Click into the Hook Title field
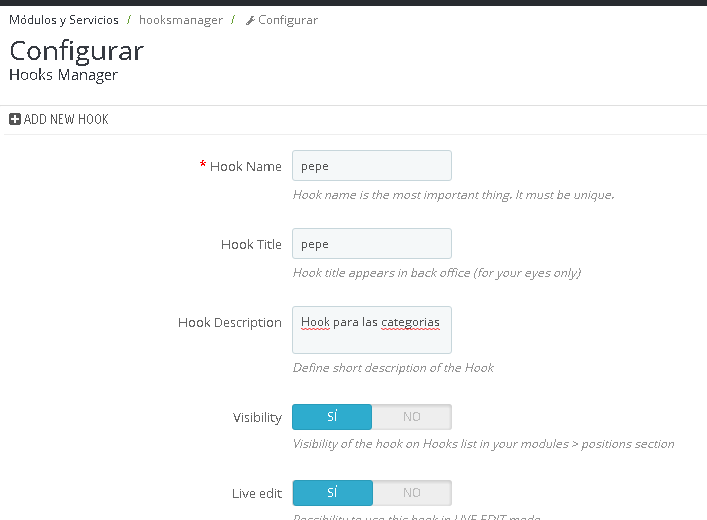Viewport: 707px width, 520px height. click(371, 244)
